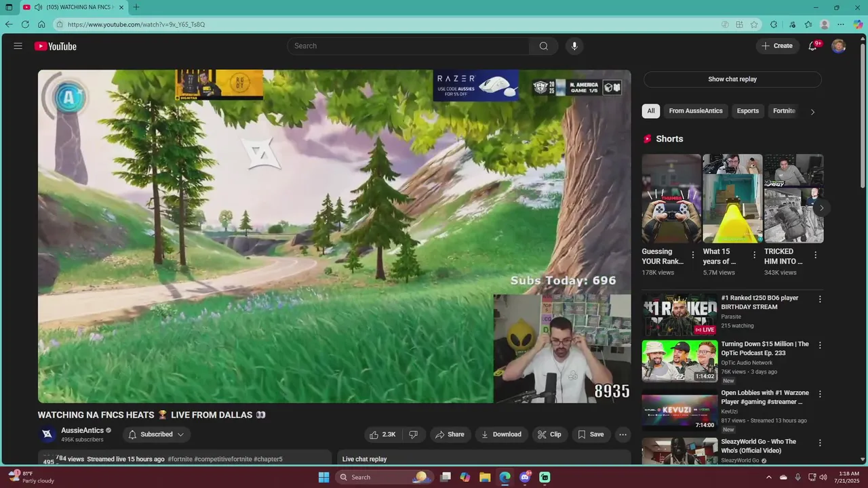868x488 pixels.
Task: Show chat replay
Action: pos(732,79)
